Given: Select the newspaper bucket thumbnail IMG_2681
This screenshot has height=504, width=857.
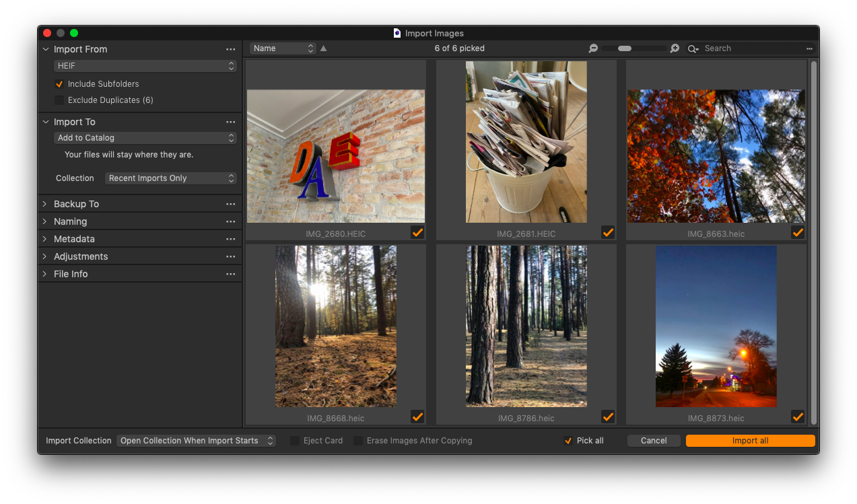Looking at the screenshot, I should [526, 142].
